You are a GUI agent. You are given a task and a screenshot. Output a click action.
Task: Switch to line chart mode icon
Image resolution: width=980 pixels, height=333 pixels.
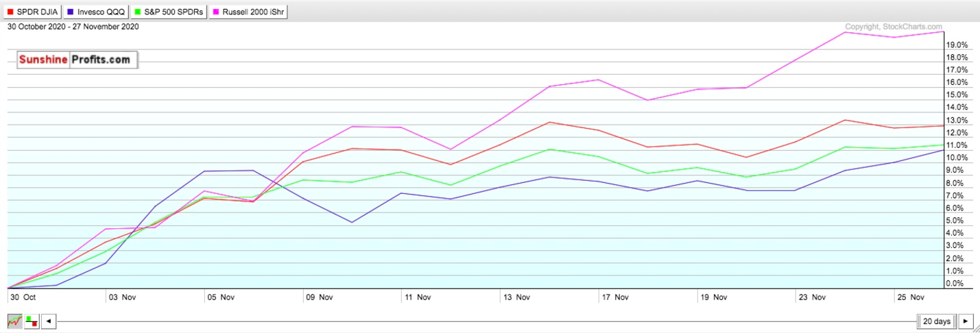(14, 321)
